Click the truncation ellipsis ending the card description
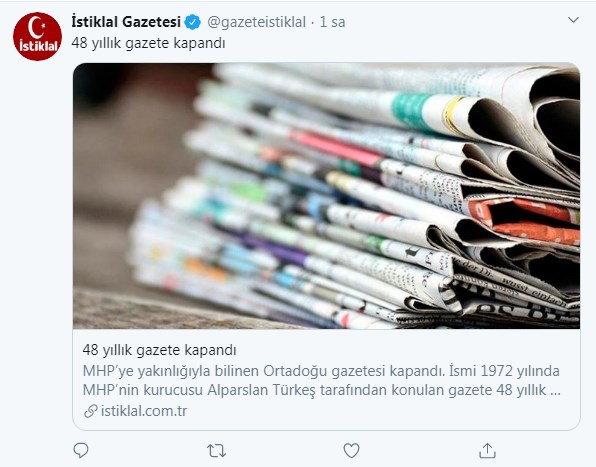596x467 pixels. (x=555, y=391)
